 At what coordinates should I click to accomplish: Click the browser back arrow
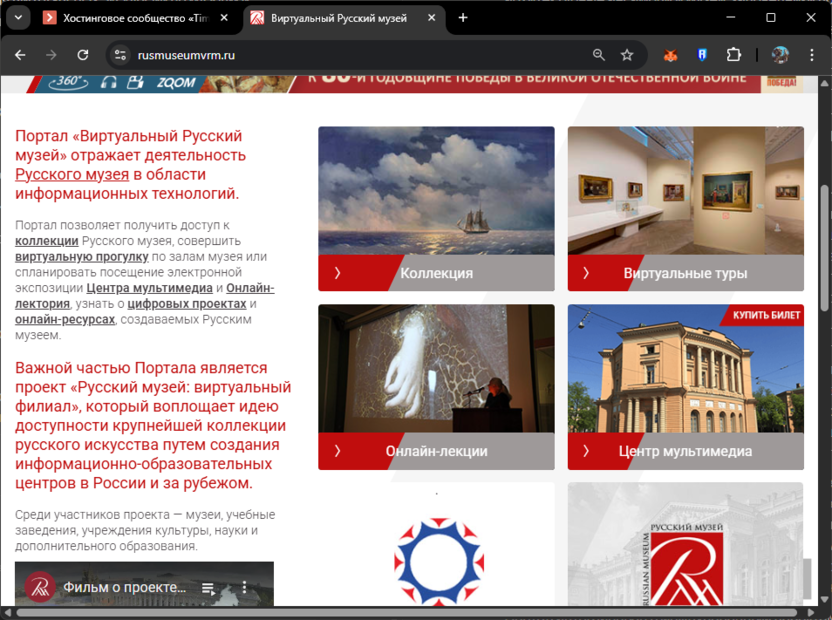pos(20,55)
